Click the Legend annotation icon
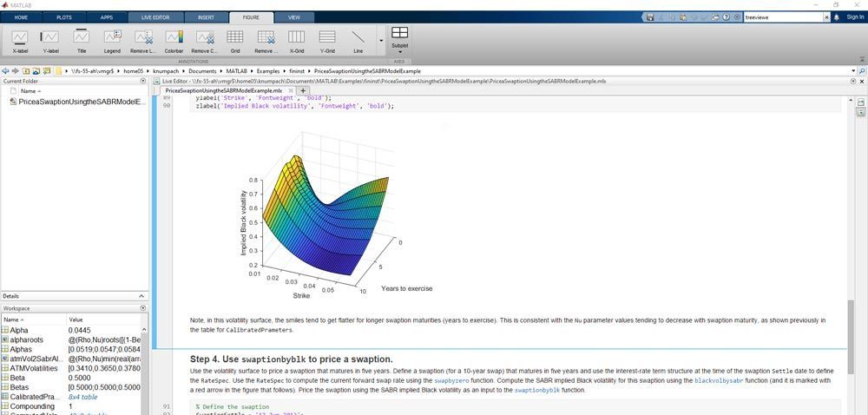 coord(112,40)
